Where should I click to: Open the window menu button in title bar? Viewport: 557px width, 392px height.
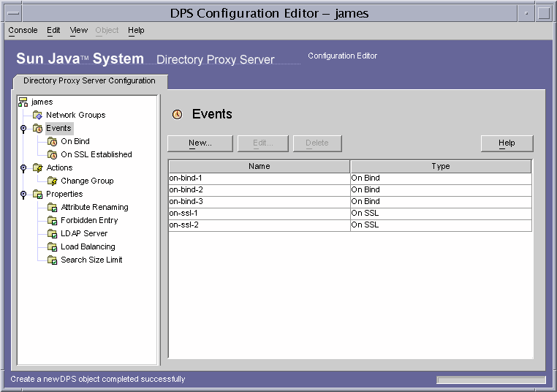click(13, 13)
